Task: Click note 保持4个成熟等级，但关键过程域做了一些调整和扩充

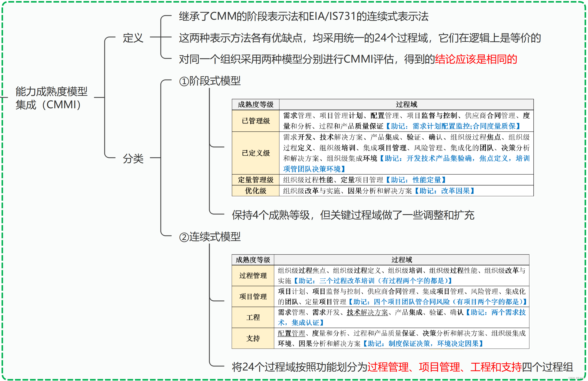Action: click(353, 215)
